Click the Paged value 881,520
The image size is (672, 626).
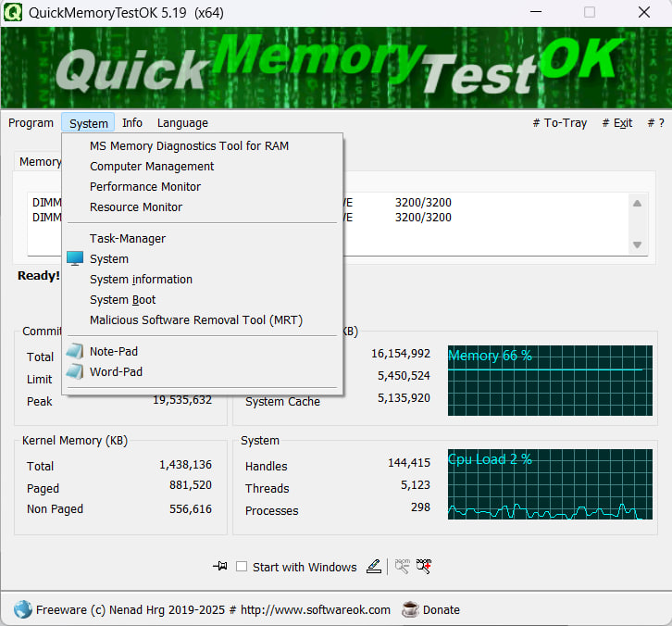point(191,485)
